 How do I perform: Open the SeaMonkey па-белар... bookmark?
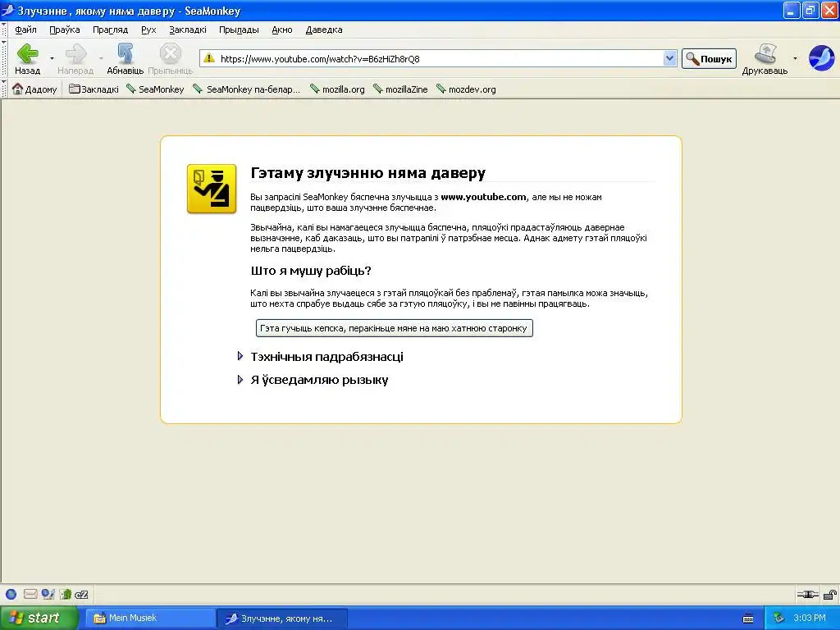pos(247,89)
